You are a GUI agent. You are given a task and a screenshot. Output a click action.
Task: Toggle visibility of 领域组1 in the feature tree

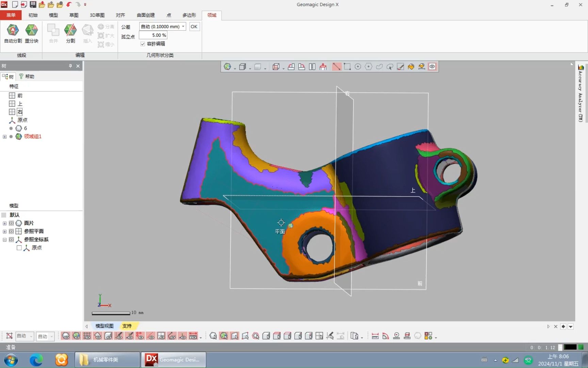(11, 137)
